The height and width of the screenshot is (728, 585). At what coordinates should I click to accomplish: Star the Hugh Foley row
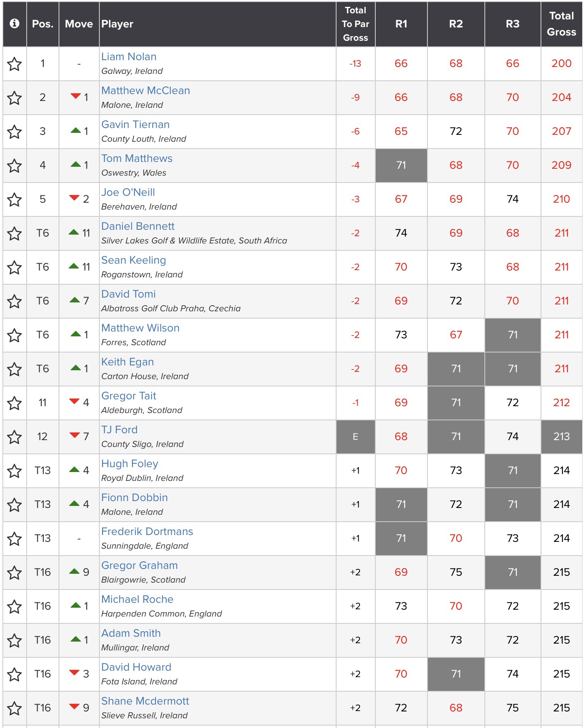coord(15,471)
